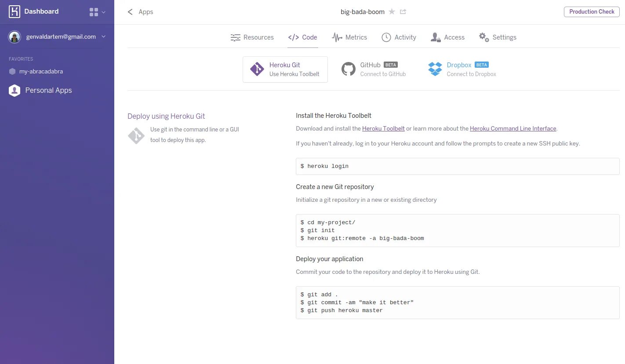The width and height of the screenshot is (625, 364).
Task: Click the Settings gears icon
Action: tap(484, 37)
